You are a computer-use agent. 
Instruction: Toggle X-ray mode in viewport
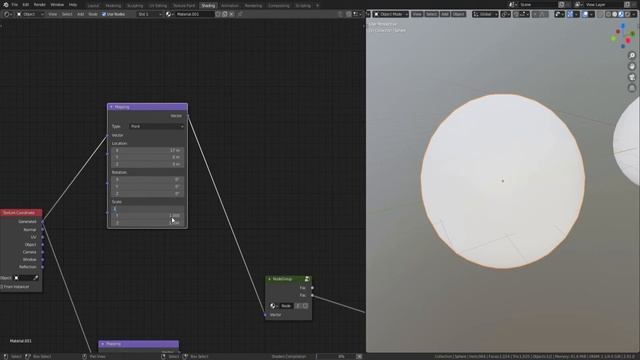600,14
